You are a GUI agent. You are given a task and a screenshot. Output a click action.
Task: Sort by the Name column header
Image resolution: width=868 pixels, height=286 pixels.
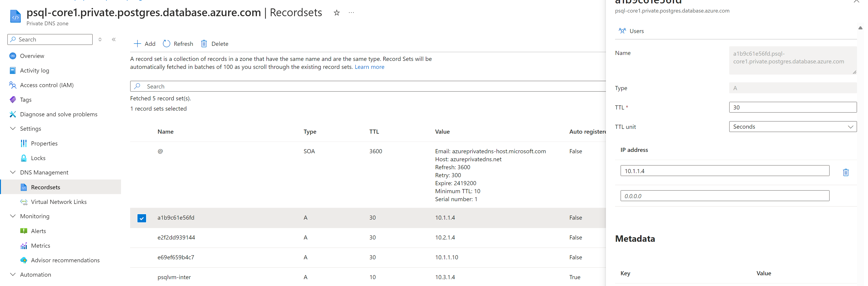(166, 132)
